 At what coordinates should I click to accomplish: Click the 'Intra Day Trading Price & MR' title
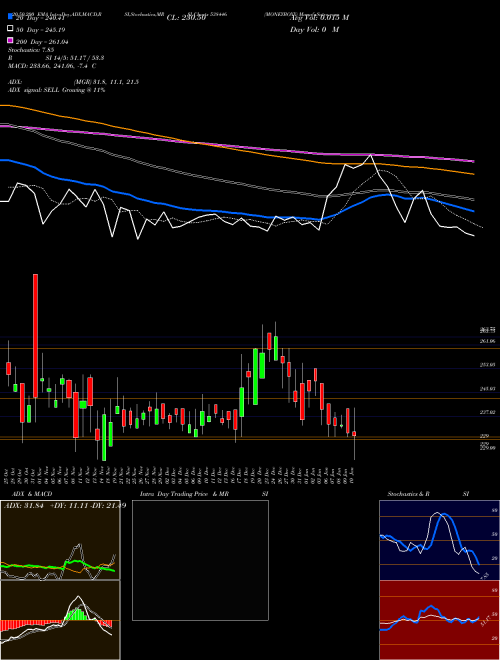[184, 494]
